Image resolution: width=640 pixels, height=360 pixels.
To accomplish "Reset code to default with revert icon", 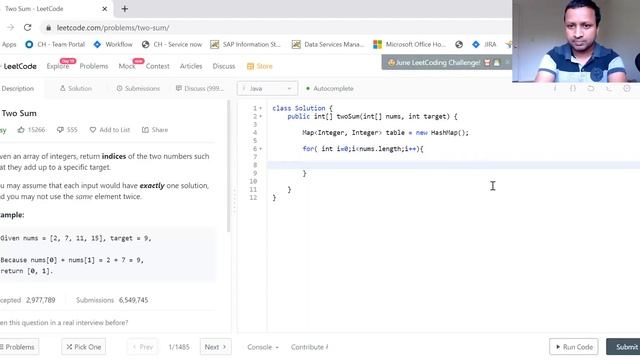I will click(591, 88).
